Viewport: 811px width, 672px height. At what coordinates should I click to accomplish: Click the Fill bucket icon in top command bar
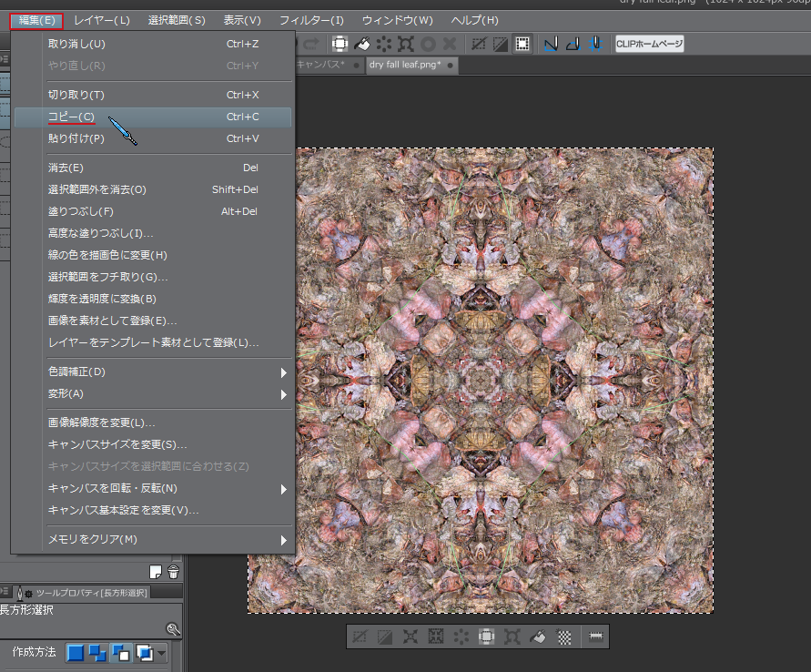(x=362, y=44)
